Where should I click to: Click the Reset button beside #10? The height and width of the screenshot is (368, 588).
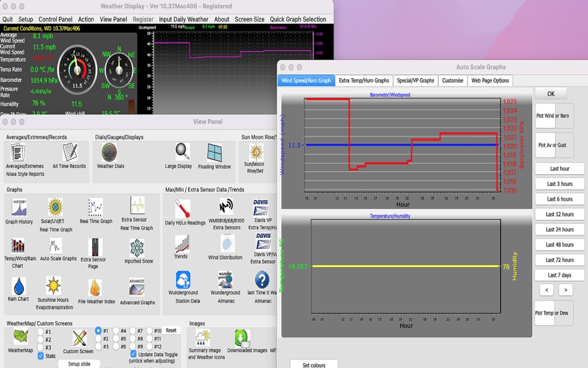click(x=171, y=330)
